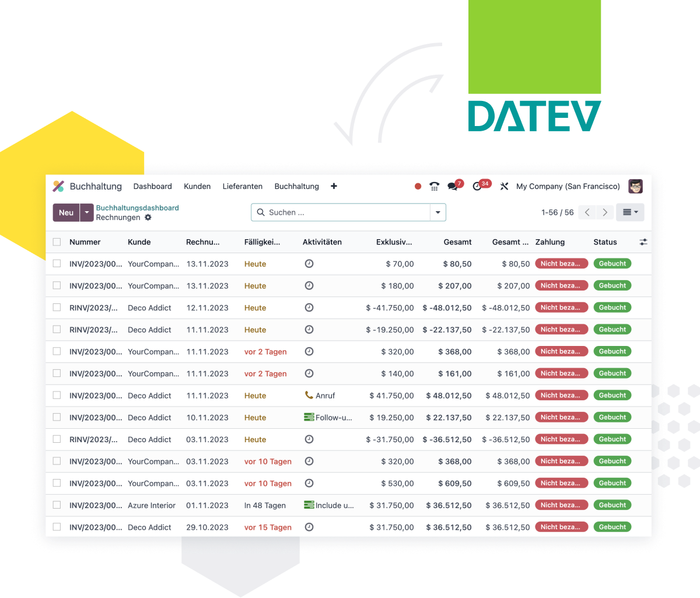Check the box for the $ 530,00 invoice

57,483
